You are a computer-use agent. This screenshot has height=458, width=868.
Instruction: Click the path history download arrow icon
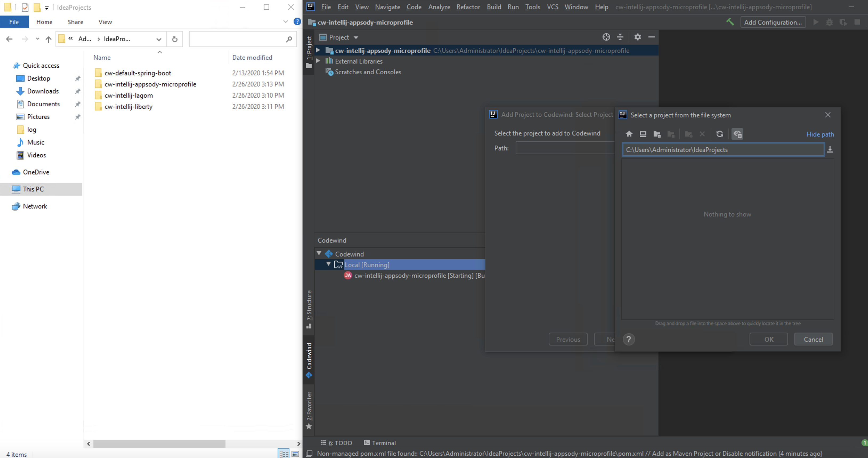pyautogui.click(x=830, y=149)
